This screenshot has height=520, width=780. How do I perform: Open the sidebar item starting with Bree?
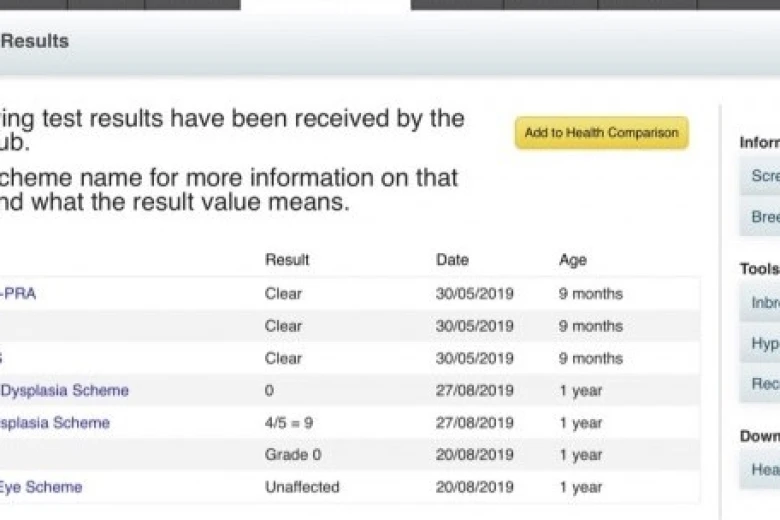(x=760, y=216)
